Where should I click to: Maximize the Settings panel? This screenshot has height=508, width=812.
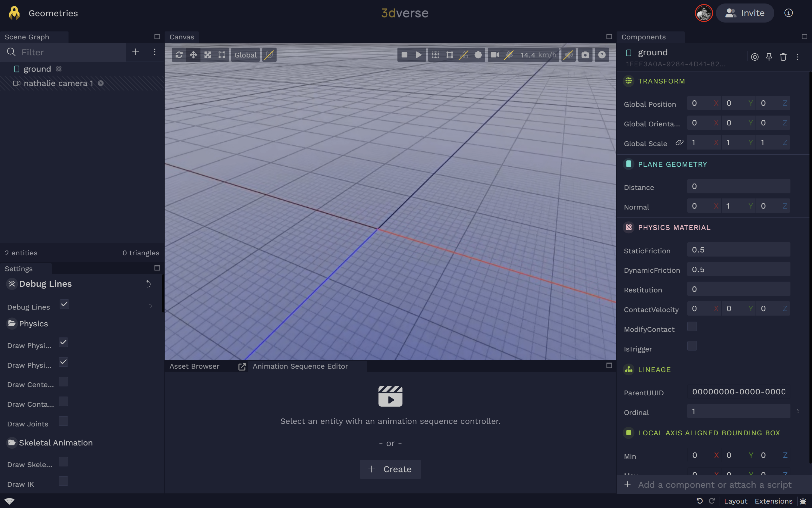(157, 268)
